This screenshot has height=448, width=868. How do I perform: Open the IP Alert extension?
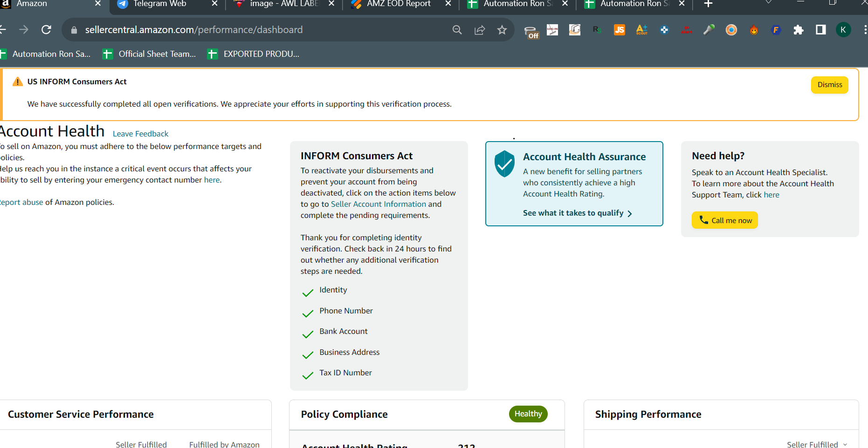(x=687, y=30)
